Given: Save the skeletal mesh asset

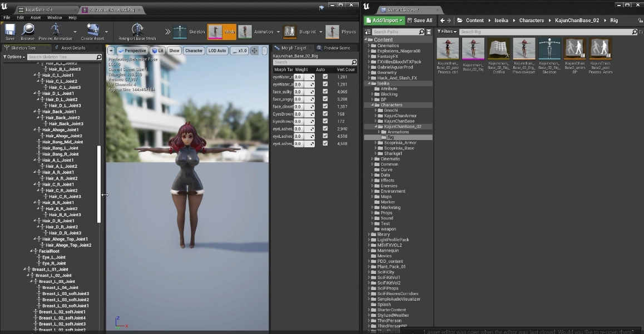Looking at the screenshot, I should (10, 32).
